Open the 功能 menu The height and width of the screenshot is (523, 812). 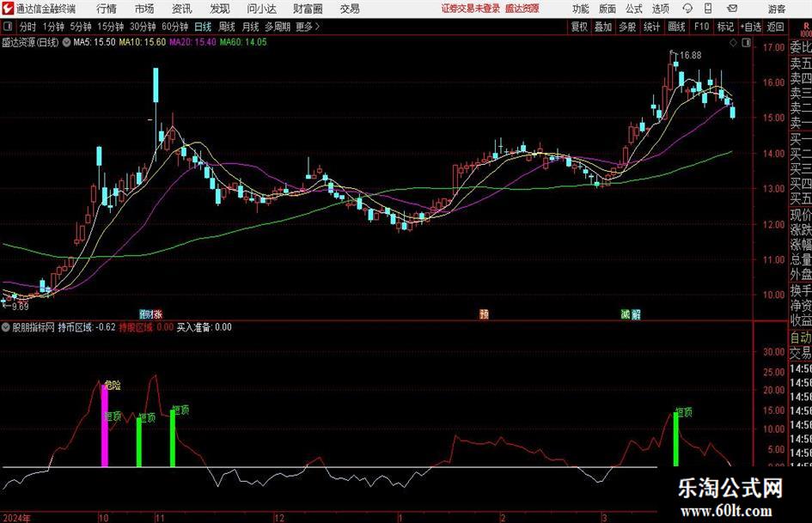581,9
